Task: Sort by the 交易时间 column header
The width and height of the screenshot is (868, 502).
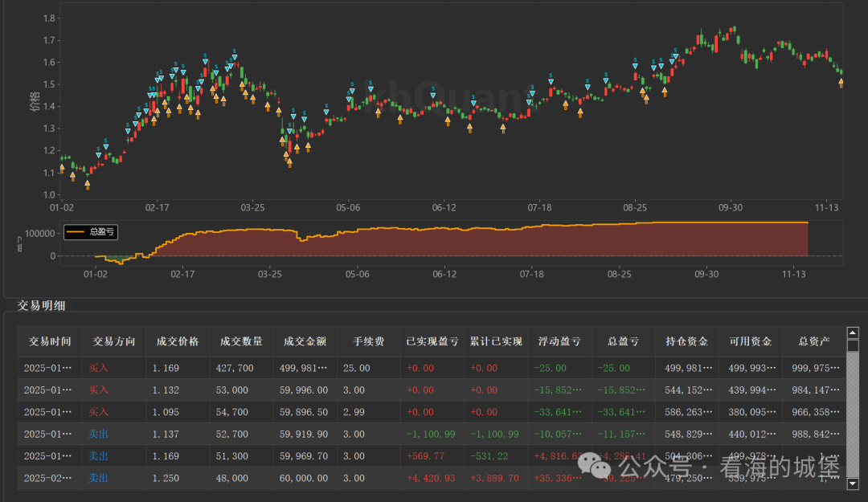Action: pyautogui.click(x=50, y=341)
